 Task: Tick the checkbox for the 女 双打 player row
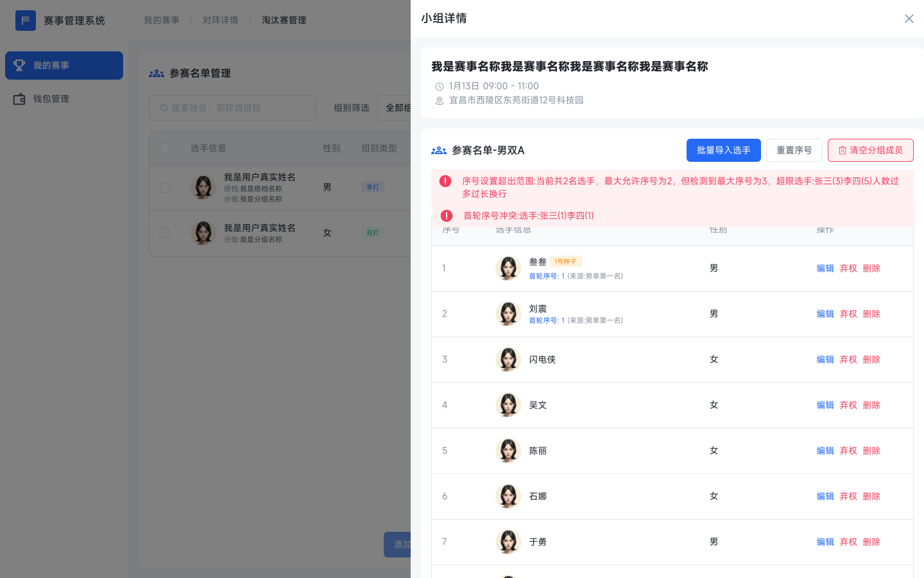click(165, 233)
